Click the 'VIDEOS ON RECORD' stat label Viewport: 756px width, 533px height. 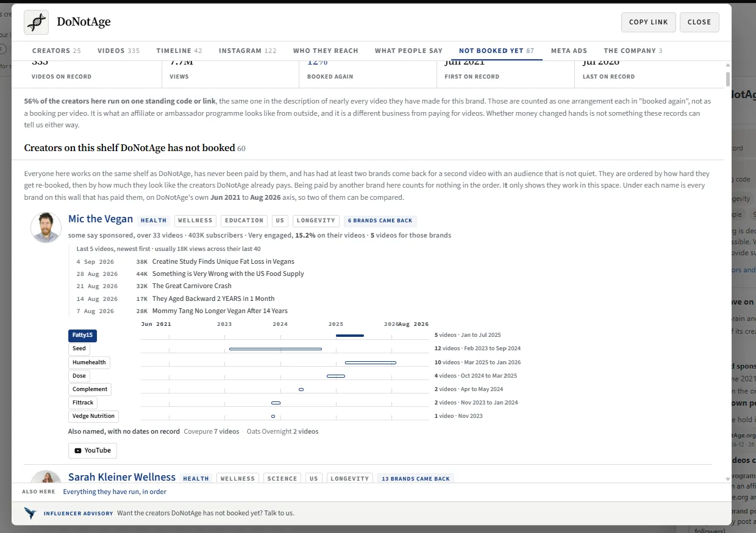[x=62, y=77]
